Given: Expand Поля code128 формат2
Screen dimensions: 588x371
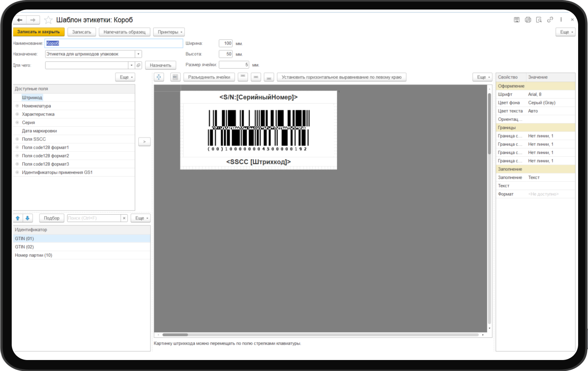Looking at the screenshot, I should 17,156.
